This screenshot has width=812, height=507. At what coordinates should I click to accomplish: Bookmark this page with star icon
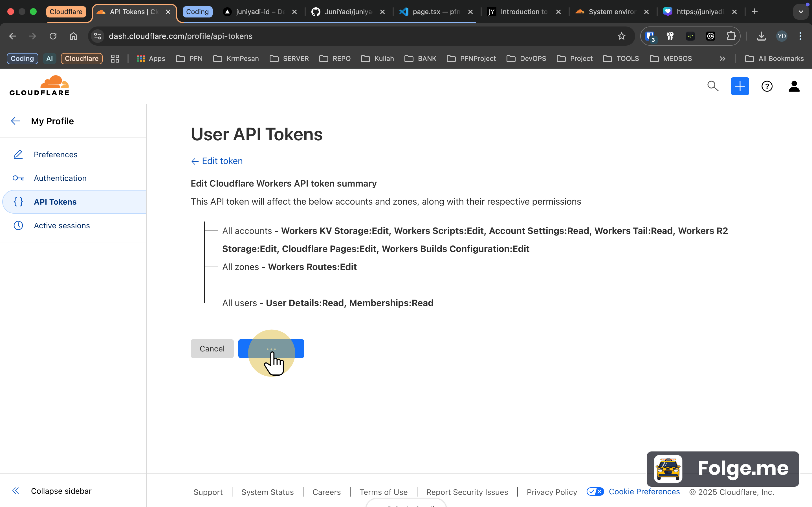pos(621,36)
